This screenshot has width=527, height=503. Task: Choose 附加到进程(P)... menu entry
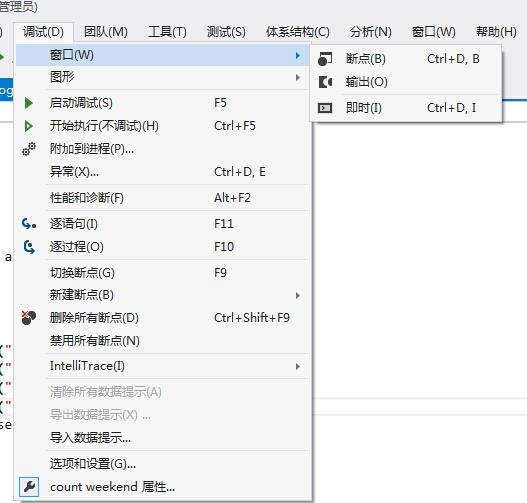tap(162, 149)
